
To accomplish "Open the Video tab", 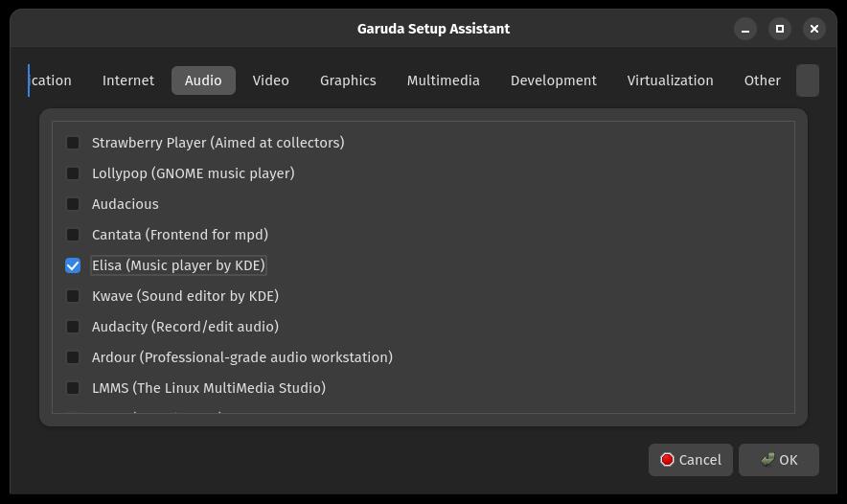I will pos(270,80).
